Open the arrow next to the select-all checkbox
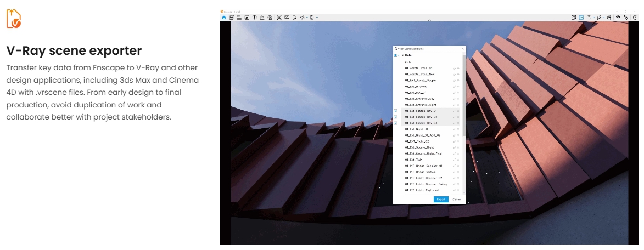Screen dimensions: 644x250 coord(399,55)
